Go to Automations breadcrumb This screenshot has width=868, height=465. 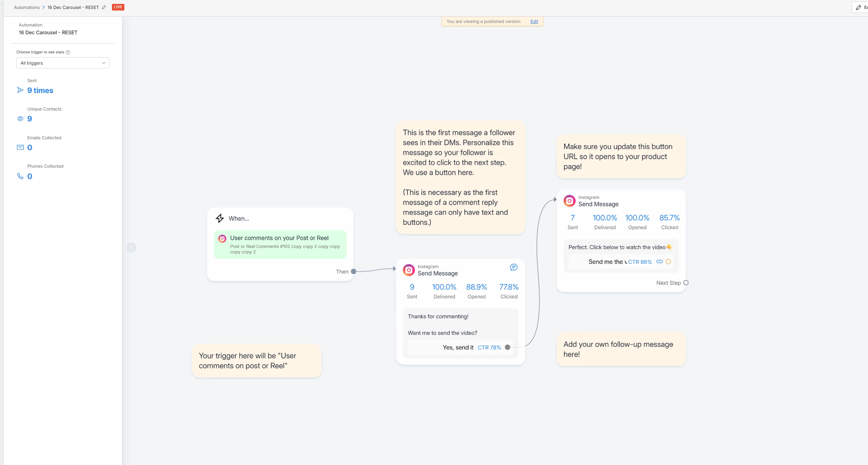tap(26, 7)
